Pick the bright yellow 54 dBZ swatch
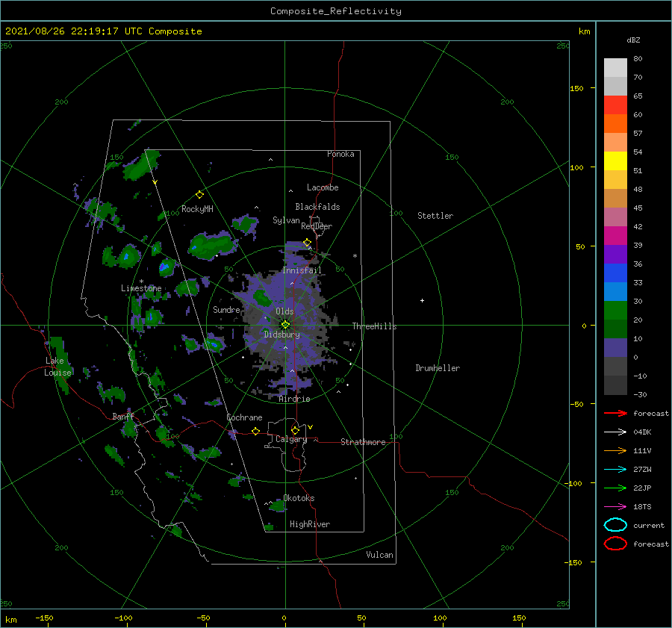The image size is (672, 628). click(x=615, y=161)
